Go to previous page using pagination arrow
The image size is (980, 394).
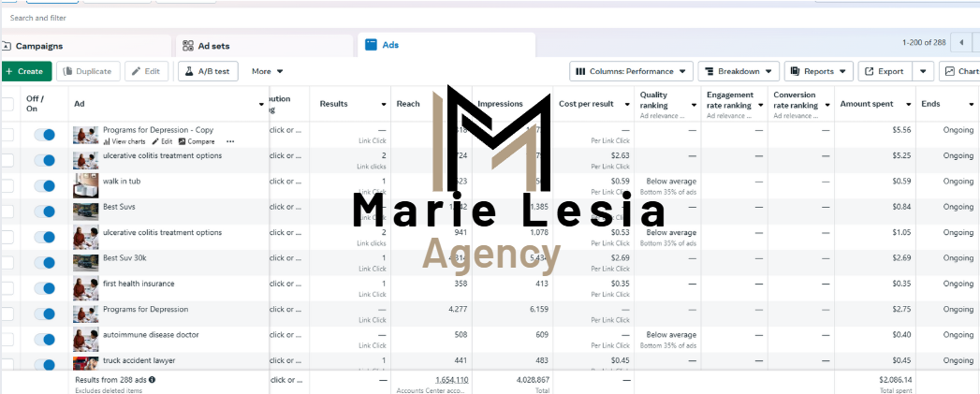[x=960, y=42]
